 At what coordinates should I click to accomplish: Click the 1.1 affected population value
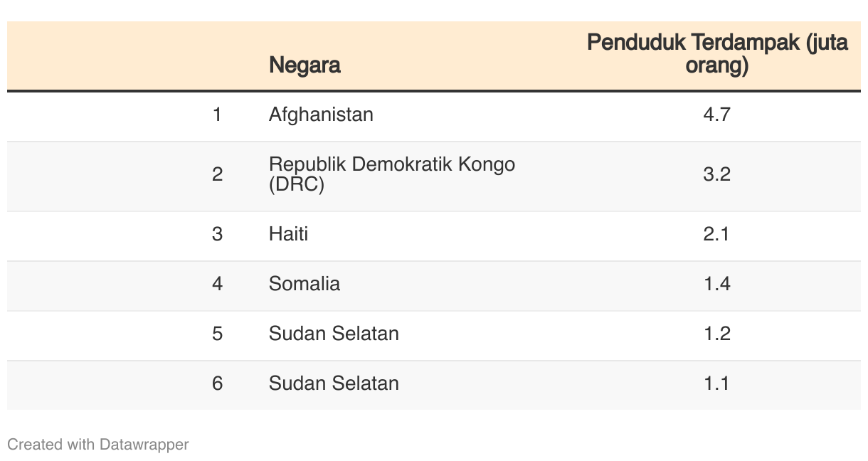coord(716,383)
